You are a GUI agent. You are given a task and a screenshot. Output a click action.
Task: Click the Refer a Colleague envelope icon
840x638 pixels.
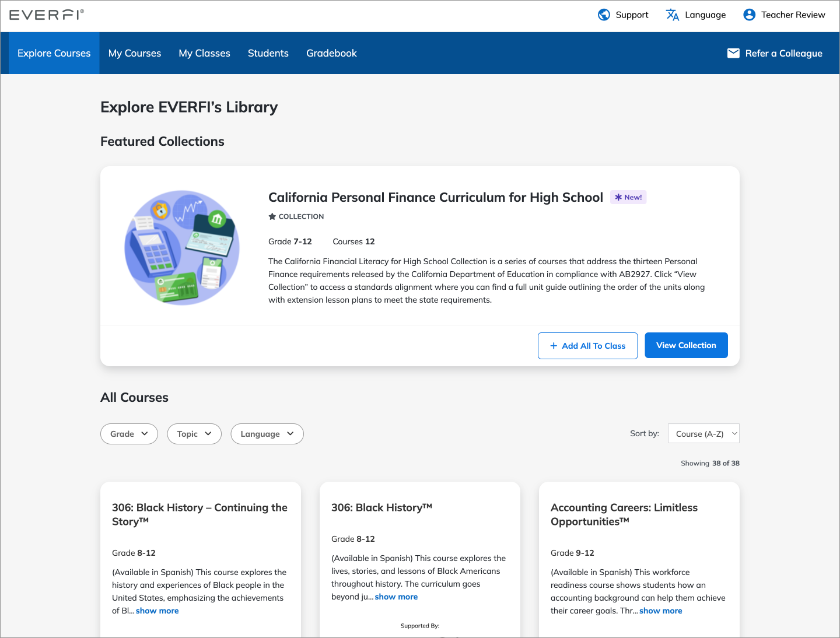[x=733, y=53]
